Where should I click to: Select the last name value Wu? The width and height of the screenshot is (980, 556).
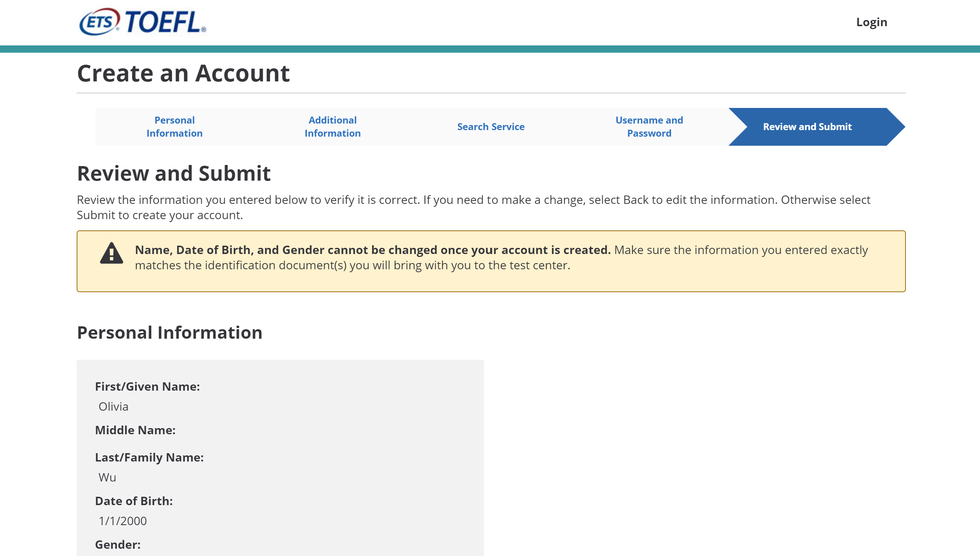point(107,478)
